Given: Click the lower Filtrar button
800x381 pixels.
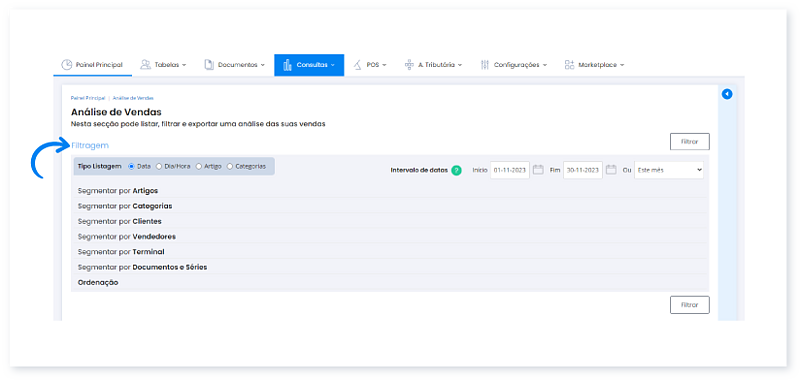Looking at the screenshot, I should (689, 305).
